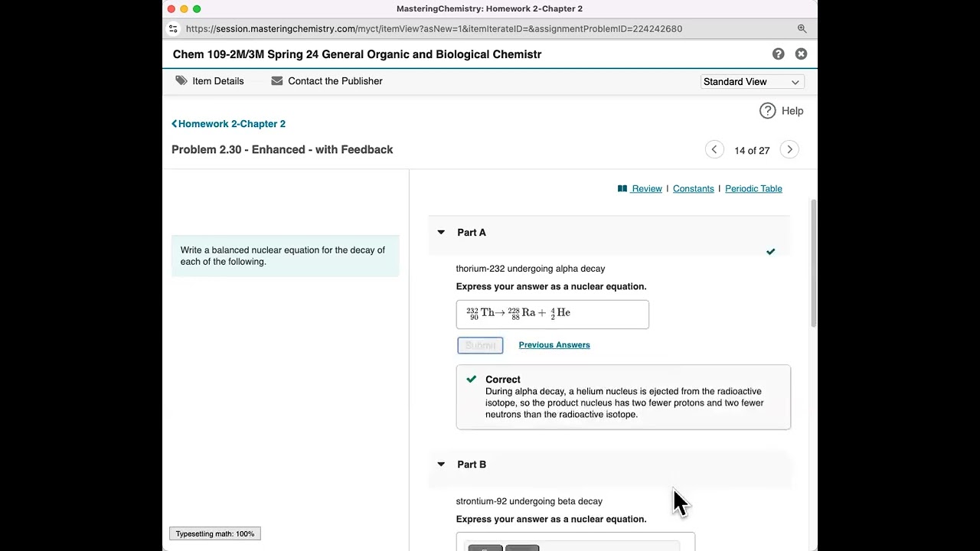Click the '14 of 27' problem counter

click(752, 151)
